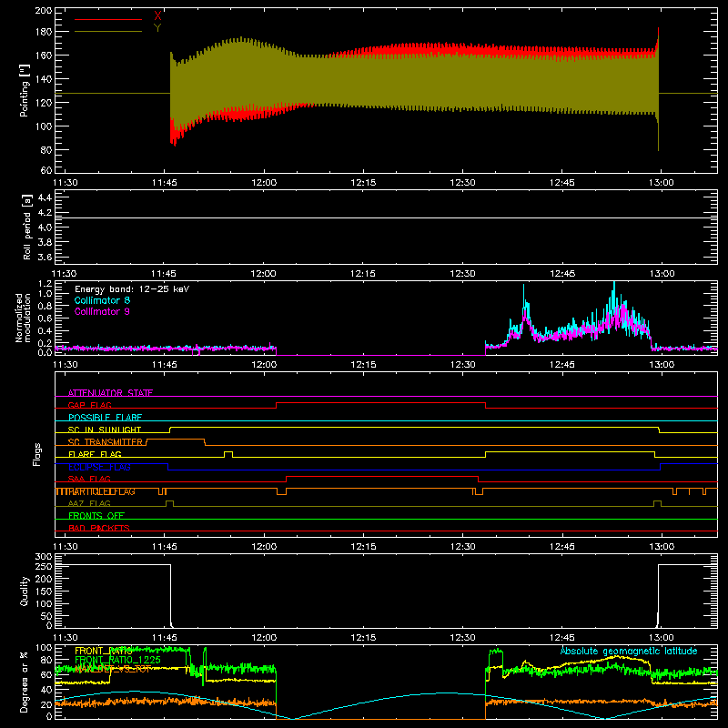Screen dimensions: 728x728
Task: Click the 250 tick on the Quality axis
Action: tap(44, 566)
